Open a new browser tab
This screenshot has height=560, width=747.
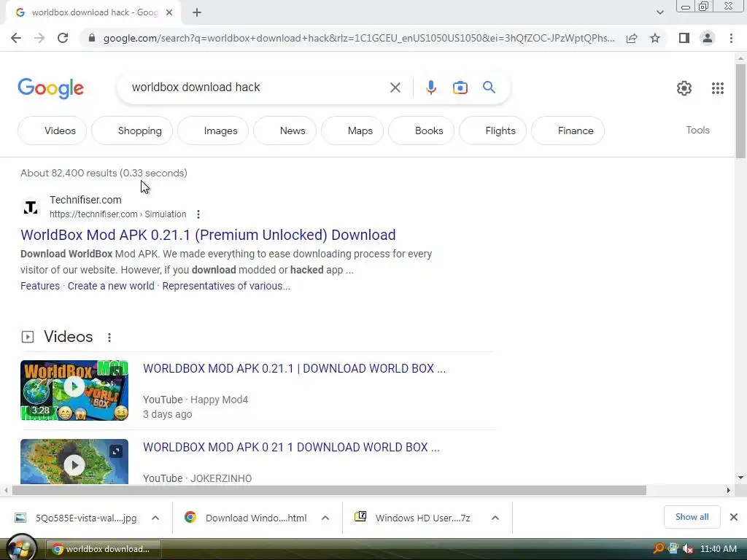coord(197,13)
